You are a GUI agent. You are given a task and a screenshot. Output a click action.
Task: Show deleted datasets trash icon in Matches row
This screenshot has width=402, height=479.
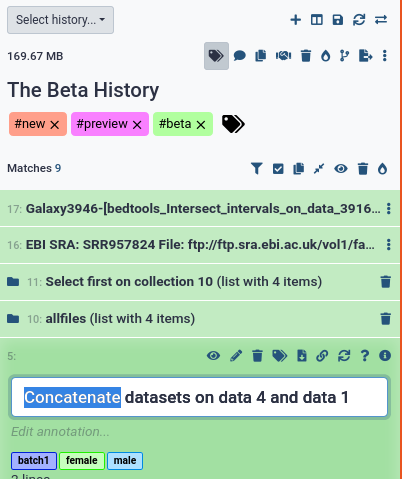point(363,169)
